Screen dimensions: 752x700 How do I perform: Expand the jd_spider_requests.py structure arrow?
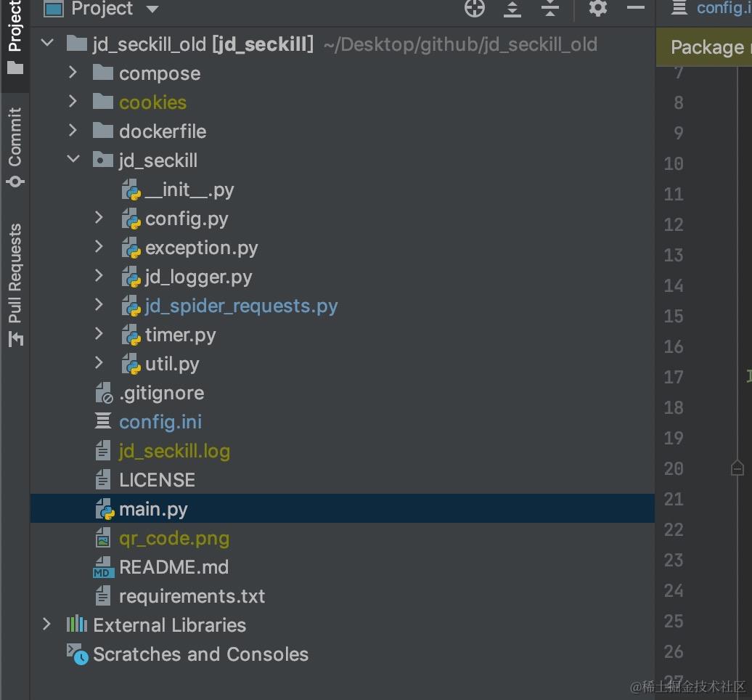99,305
